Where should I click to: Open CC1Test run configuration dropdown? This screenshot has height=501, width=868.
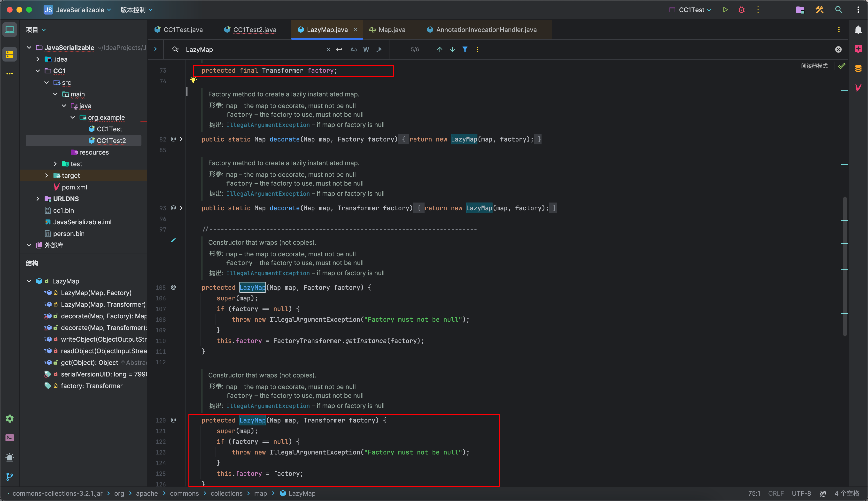[x=690, y=10]
